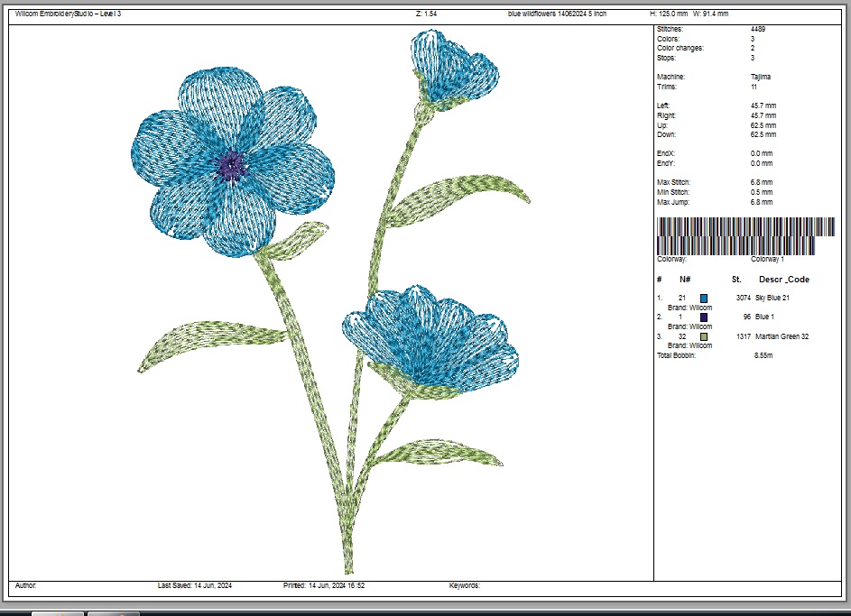The image size is (851, 616).
Task: Click the Descr _Code column header
Action: click(x=783, y=280)
